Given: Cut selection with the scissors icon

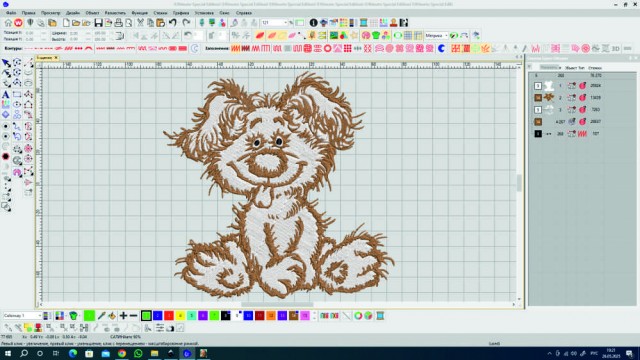Looking at the screenshot, I should [x=140, y=23].
